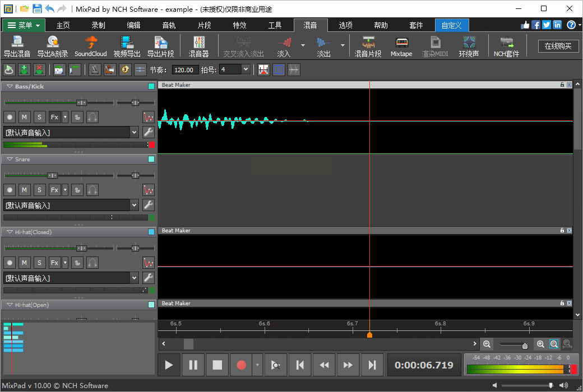Arm recording on Hi-hat(Closed) track
Screen dimensions: 583x392
point(10,263)
